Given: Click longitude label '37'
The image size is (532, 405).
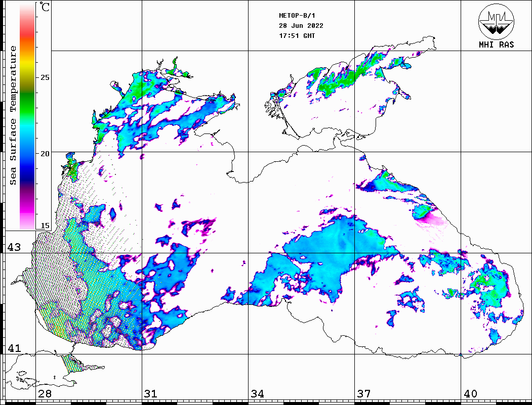Looking at the screenshot, I should (364, 394).
